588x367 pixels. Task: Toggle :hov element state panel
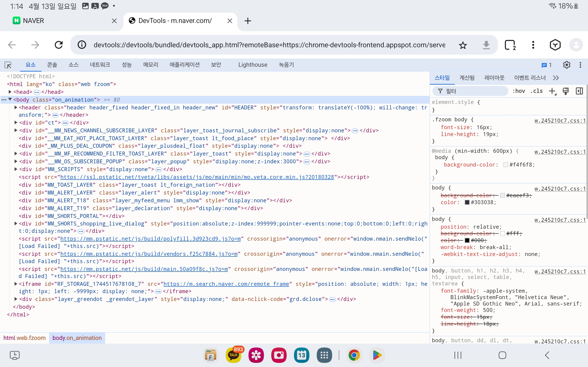pyautogui.click(x=519, y=91)
